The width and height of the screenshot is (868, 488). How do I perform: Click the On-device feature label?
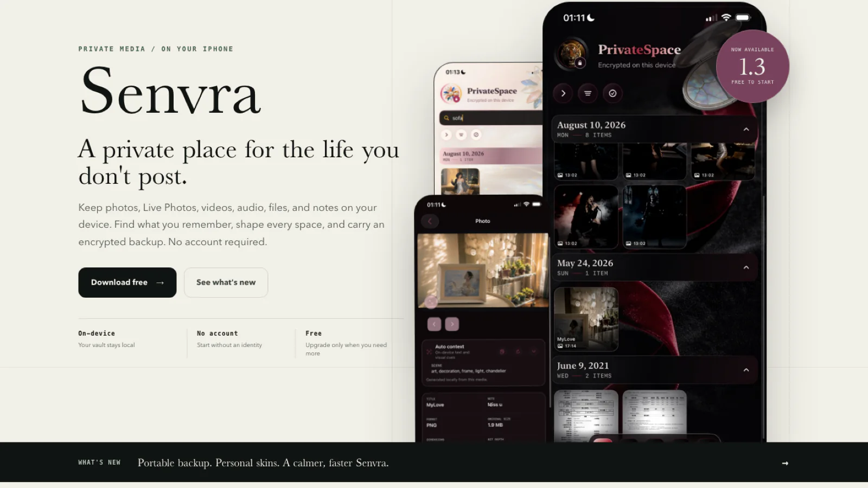tap(97, 333)
